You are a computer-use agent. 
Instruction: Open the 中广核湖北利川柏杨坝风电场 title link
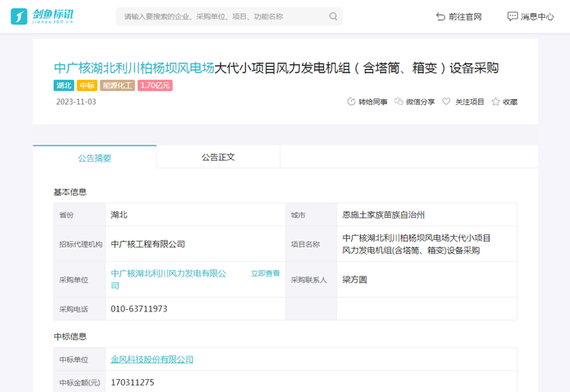point(134,68)
